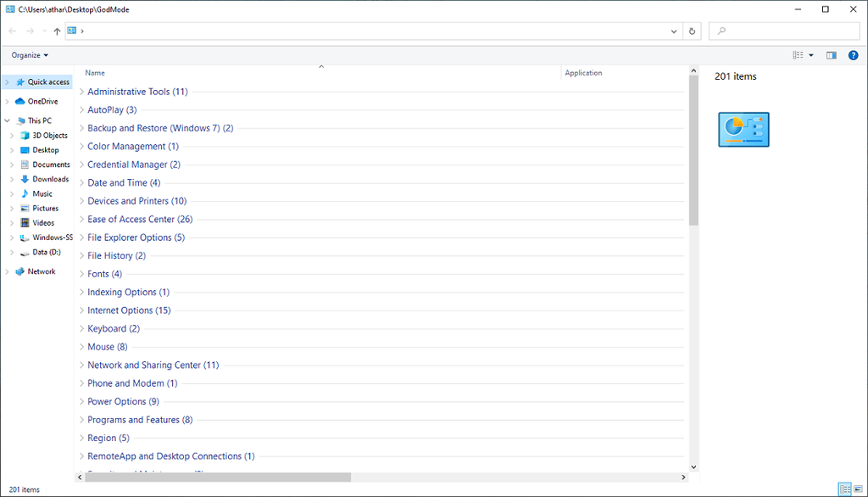Collapse This PC in the sidebar

tap(7, 120)
